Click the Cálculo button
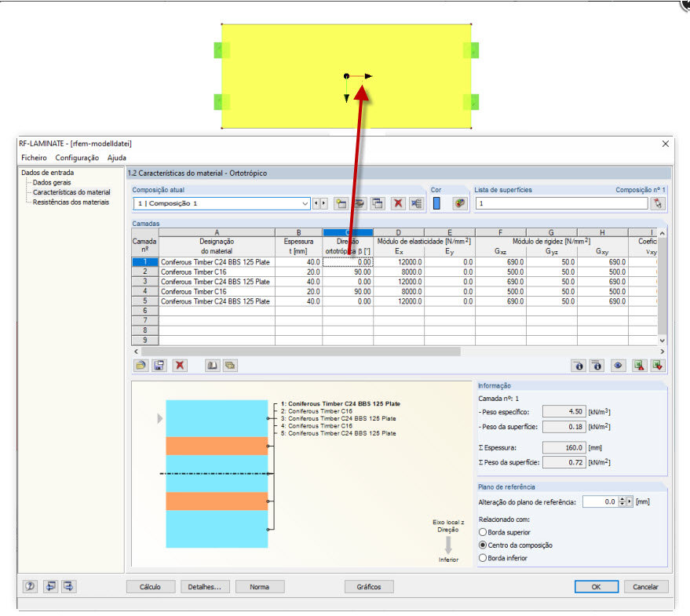The image size is (690, 616). click(151, 587)
